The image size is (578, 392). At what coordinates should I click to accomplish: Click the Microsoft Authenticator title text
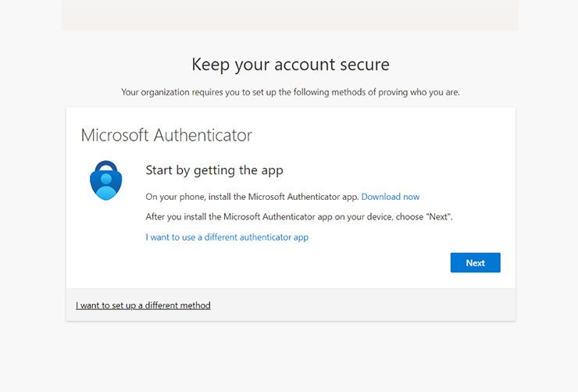[x=166, y=135]
